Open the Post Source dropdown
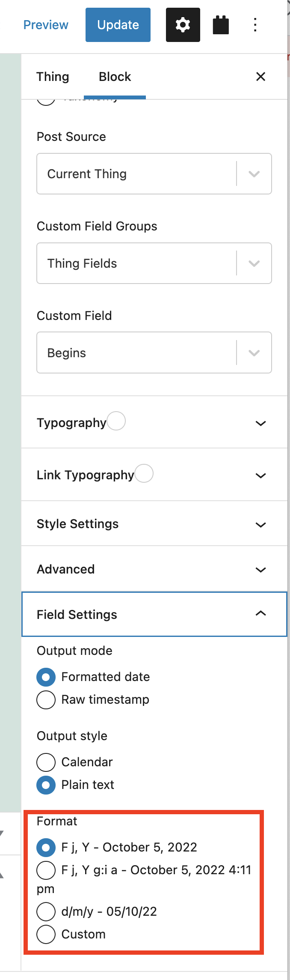Screen dimensions: 290x980 [154, 174]
